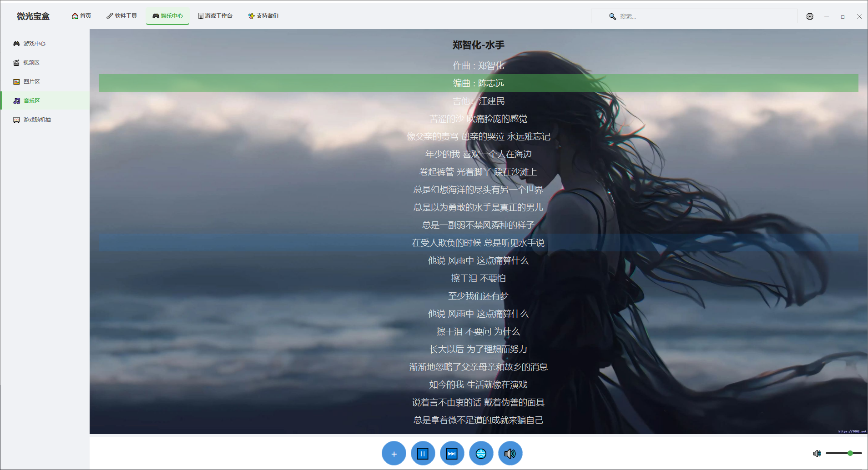Select lyric 长大以后 为了理想而努力

click(479, 349)
